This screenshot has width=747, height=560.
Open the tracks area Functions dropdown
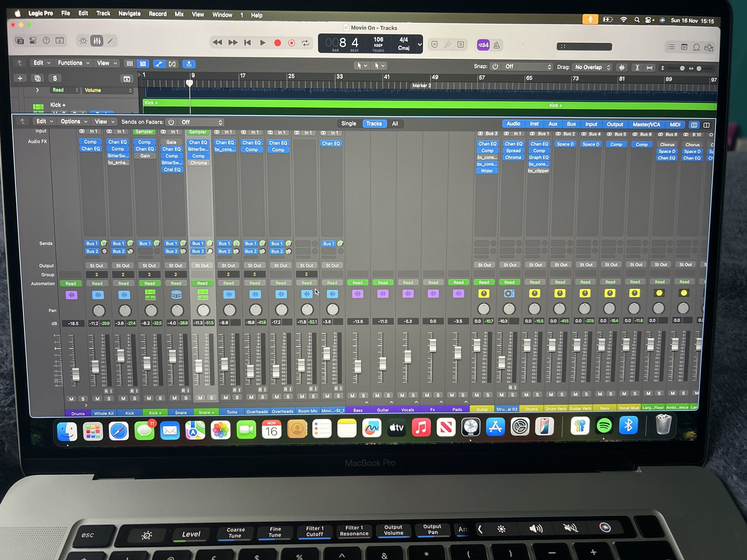73,63
